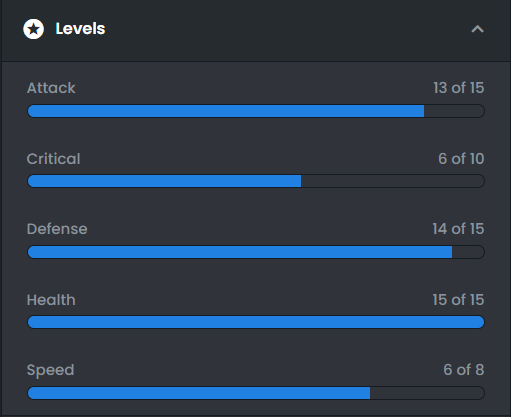Click the "15 of 15" Health value
Screen dimensions: 511x417
click(458, 300)
